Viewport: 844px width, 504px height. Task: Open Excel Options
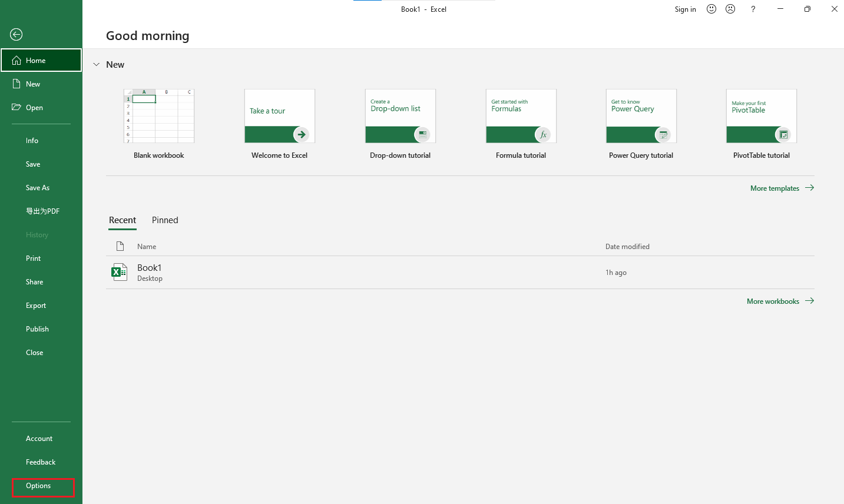tap(41, 486)
